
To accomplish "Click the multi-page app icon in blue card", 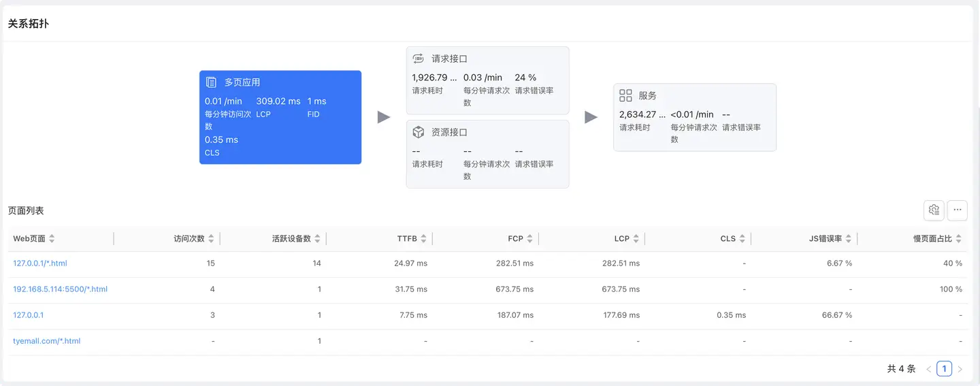I will pyautogui.click(x=211, y=82).
